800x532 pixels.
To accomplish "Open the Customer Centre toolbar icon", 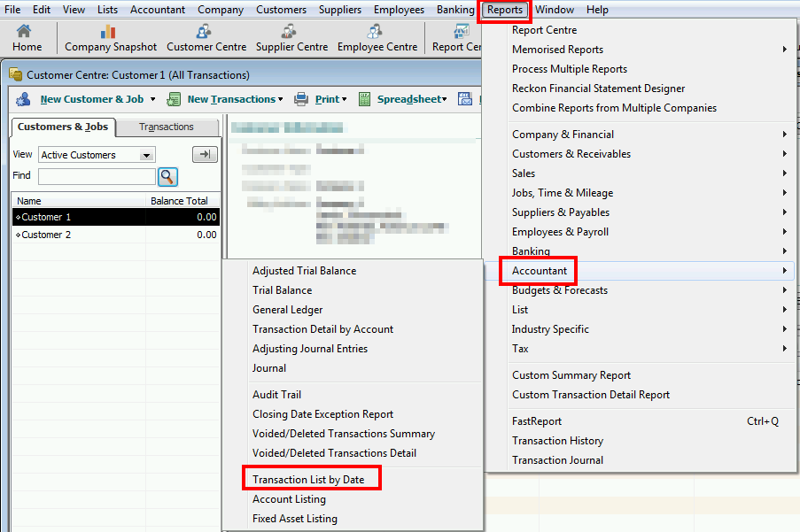I will click(x=204, y=32).
